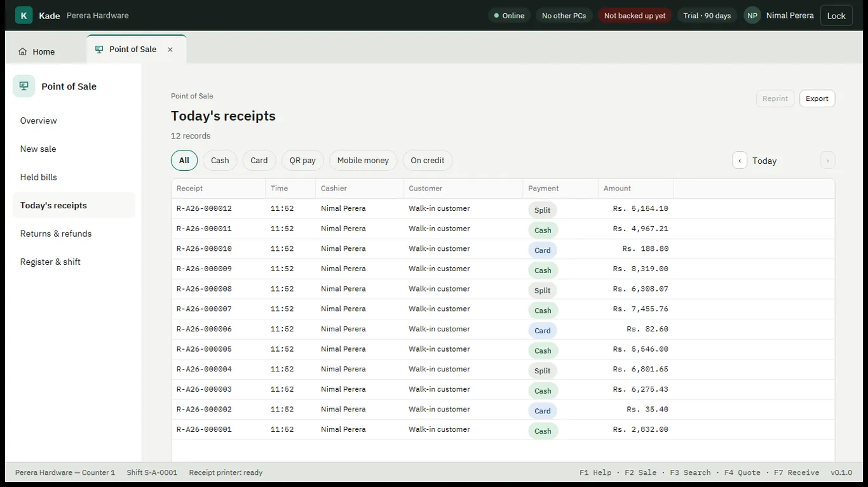This screenshot has width=868, height=487.
Task: Click the Online status badge
Action: pos(510,15)
